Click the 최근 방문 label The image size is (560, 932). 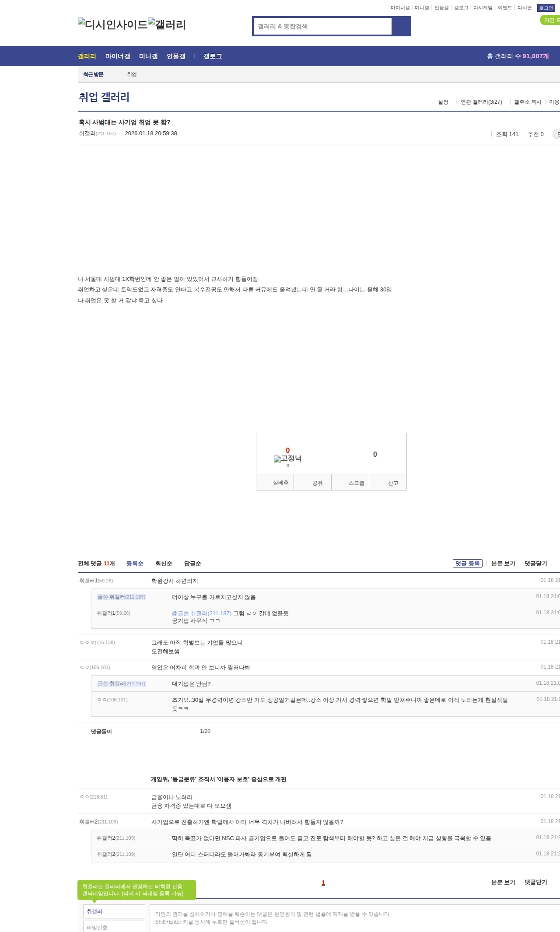coord(93,74)
